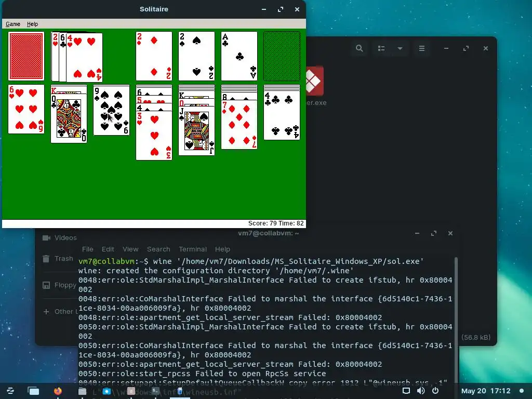
Task: Click the screen display tray icon
Action: (406, 391)
